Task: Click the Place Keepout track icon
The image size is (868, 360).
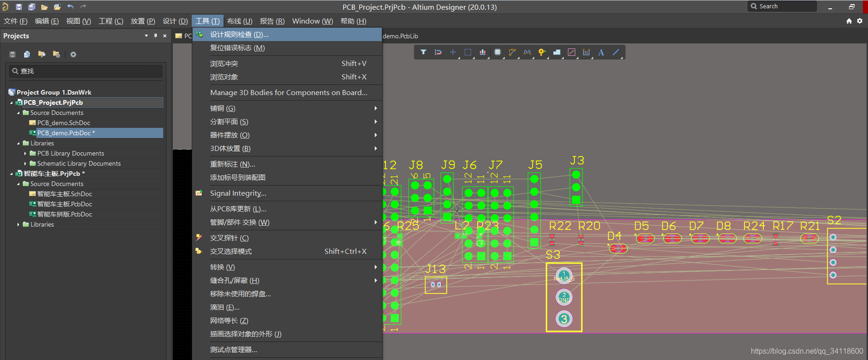Action: coord(572,52)
